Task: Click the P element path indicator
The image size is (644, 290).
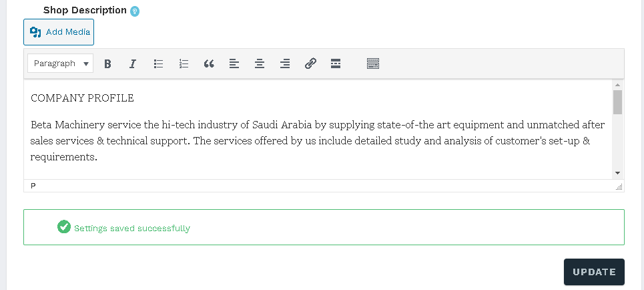Action: tap(33, 186)
